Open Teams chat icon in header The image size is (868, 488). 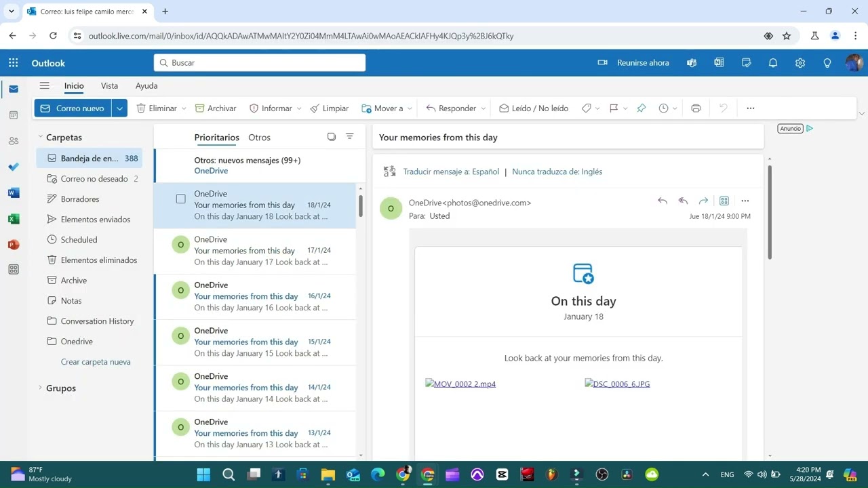point(692,63)
